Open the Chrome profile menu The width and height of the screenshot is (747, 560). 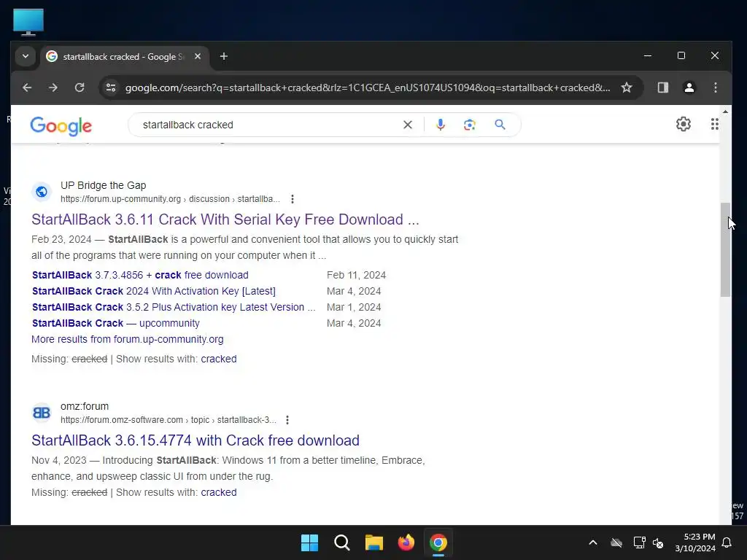tap(689, 87)
